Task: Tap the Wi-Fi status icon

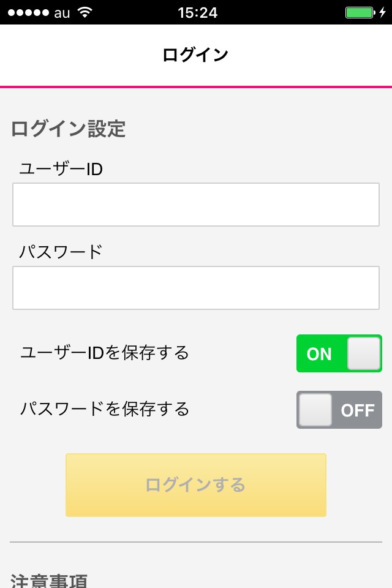Action: [85, 12]
